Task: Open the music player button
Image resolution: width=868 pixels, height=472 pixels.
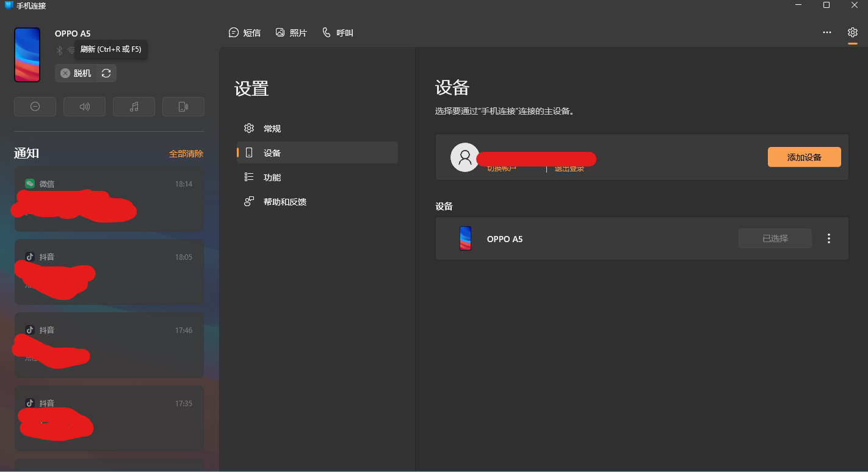Action: 134,107
